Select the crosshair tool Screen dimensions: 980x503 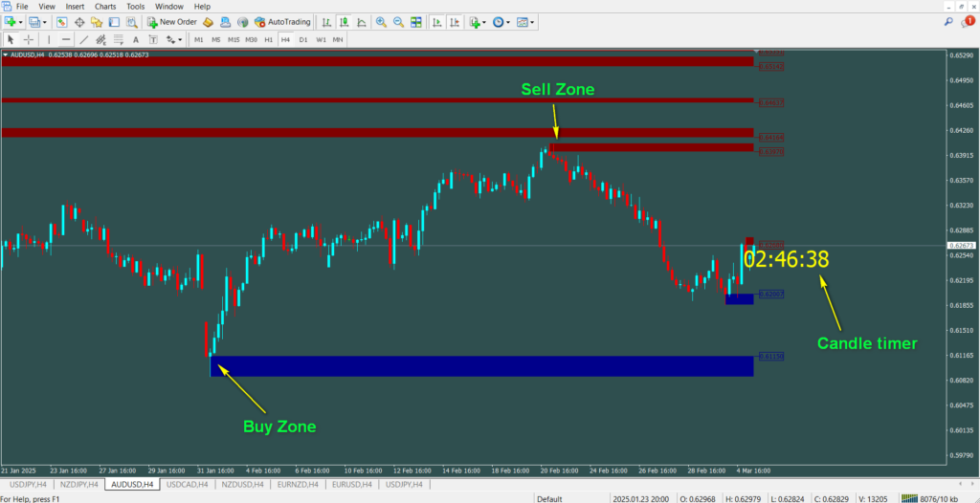coord(28,40)
